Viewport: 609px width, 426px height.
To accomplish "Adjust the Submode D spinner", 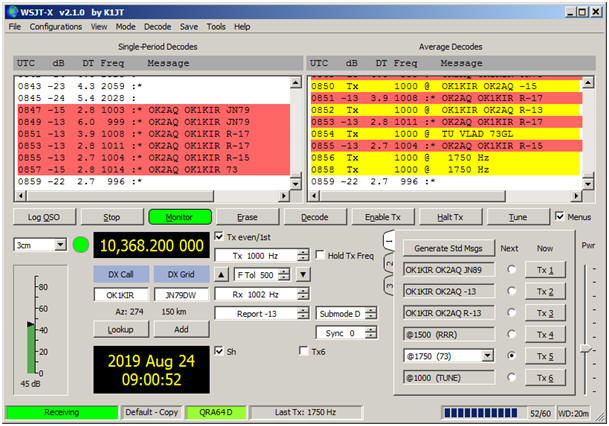I will click(346, 313).
